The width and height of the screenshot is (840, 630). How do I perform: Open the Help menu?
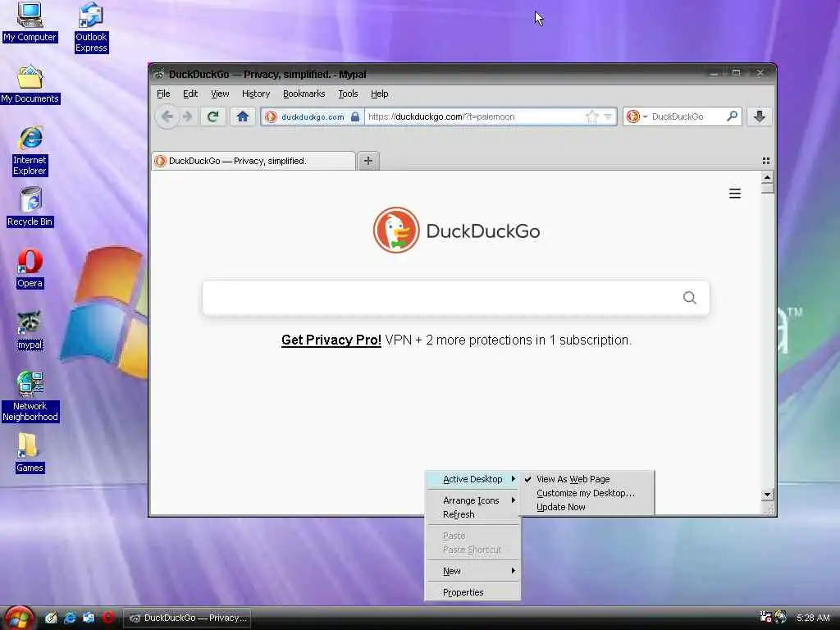coord(379,94)
